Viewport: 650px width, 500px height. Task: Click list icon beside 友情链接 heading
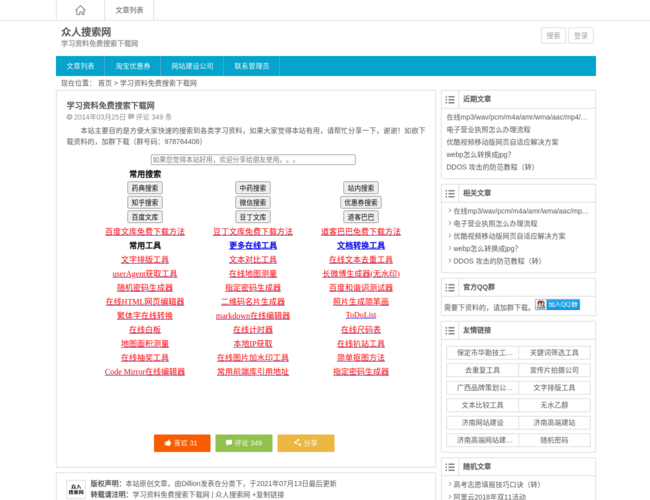[450, 330]
